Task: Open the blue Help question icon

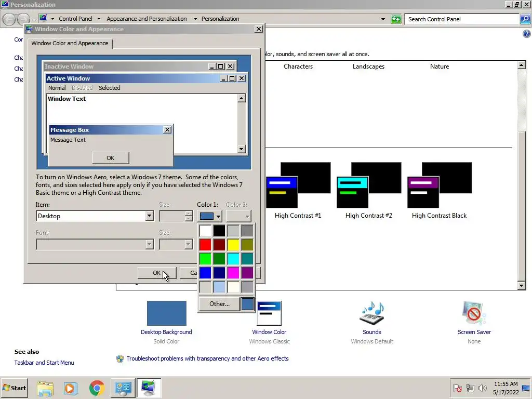Action: (526, 34)
